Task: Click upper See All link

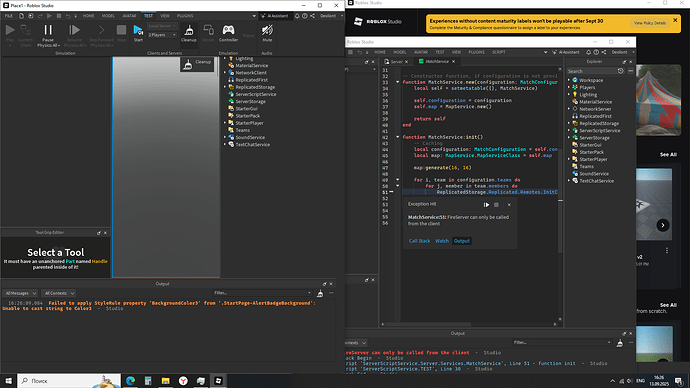Action: [668, 155]
